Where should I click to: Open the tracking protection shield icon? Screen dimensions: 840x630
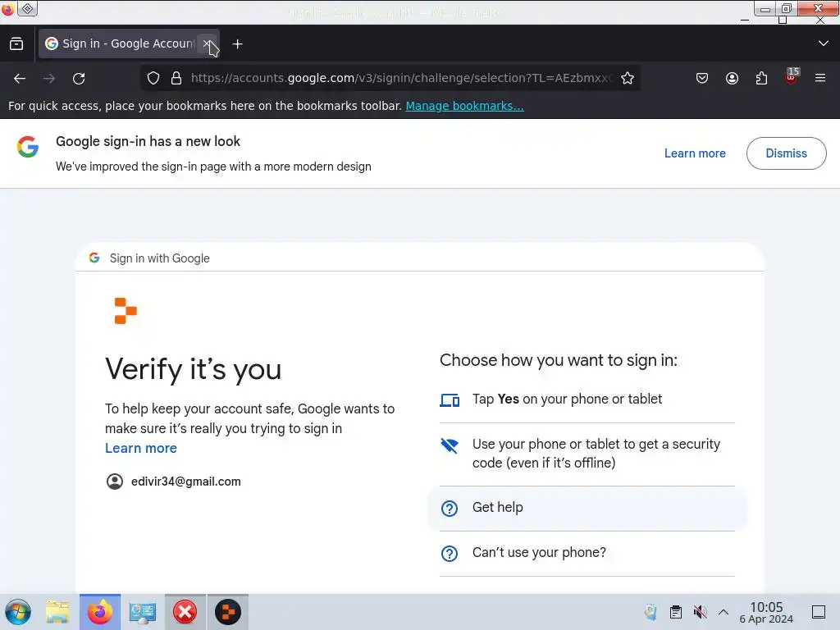click(x=153, y=78)
